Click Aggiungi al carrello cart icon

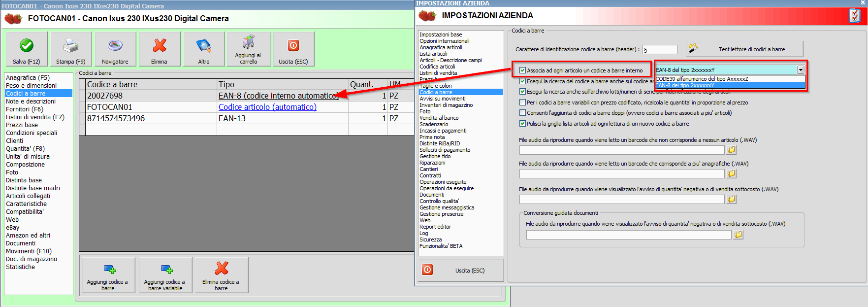[248, 42]
